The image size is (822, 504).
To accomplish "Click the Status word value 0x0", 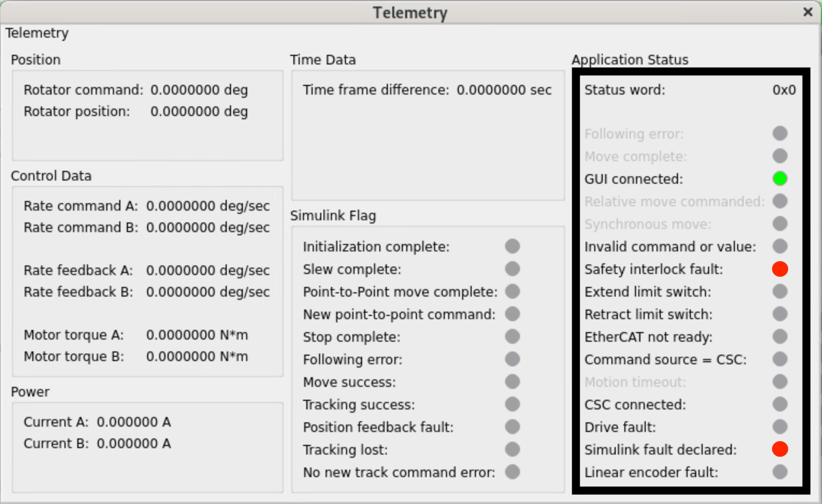I will tap(784, 90).
